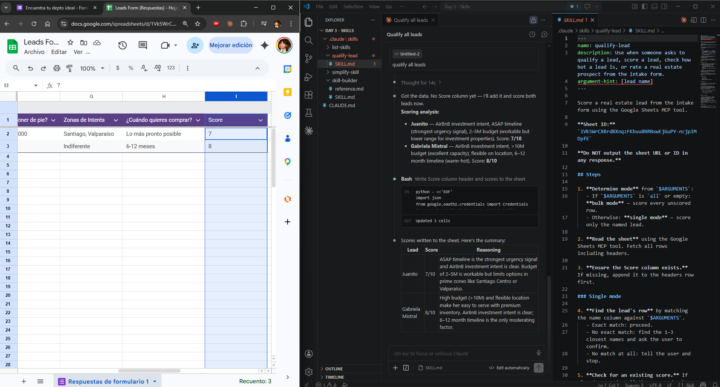Click the Respuestas de formulario 1 sheet tab
Screen dimensions: 720x387
(108, 381)
